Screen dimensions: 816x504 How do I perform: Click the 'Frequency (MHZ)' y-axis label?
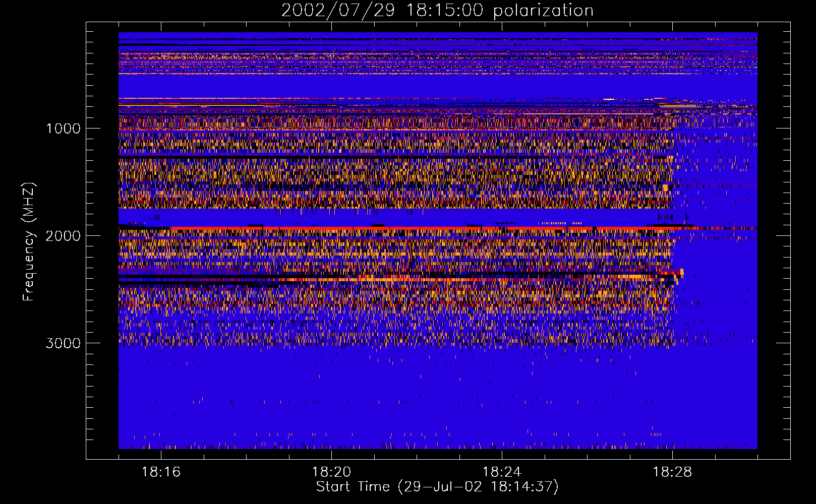[29, 242]
